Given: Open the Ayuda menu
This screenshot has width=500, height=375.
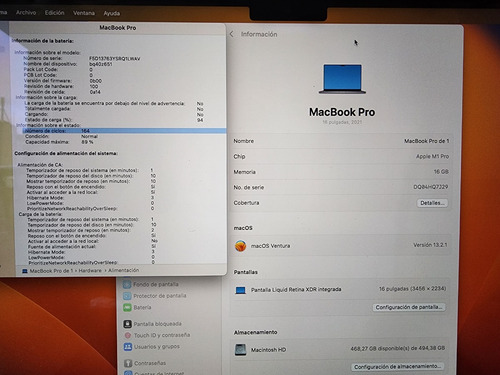Looking at the screenshot, I should tap(111, 13).
